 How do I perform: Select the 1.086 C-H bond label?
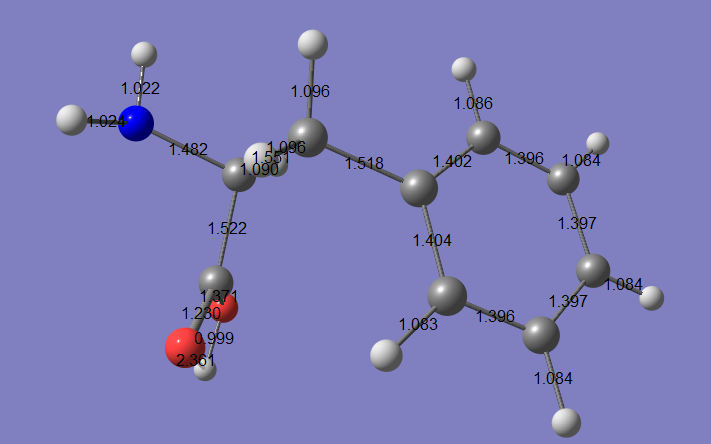[x=473, y=103]
